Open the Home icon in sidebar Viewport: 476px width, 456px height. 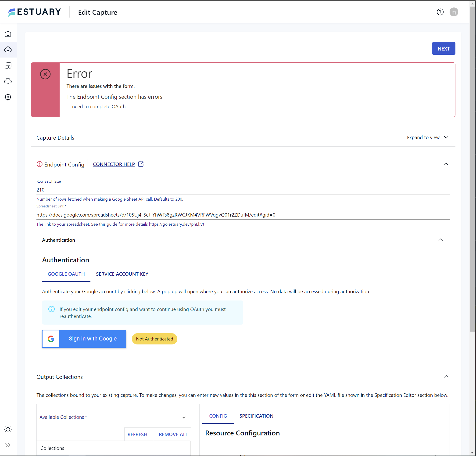point(8,34)
